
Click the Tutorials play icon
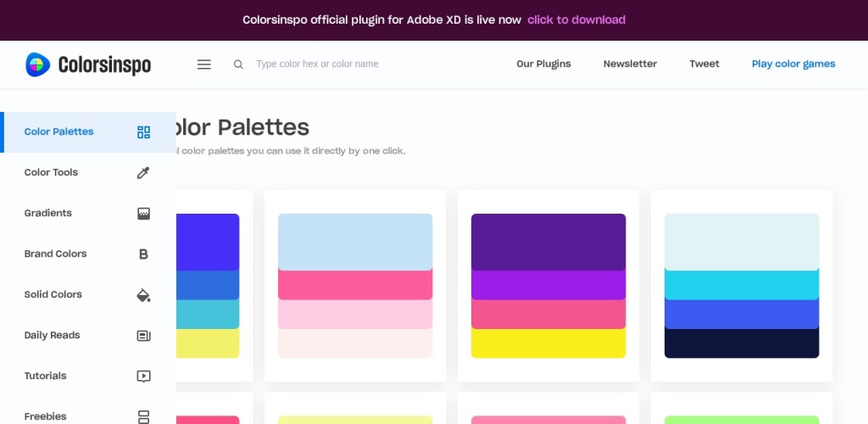[143, 377]
